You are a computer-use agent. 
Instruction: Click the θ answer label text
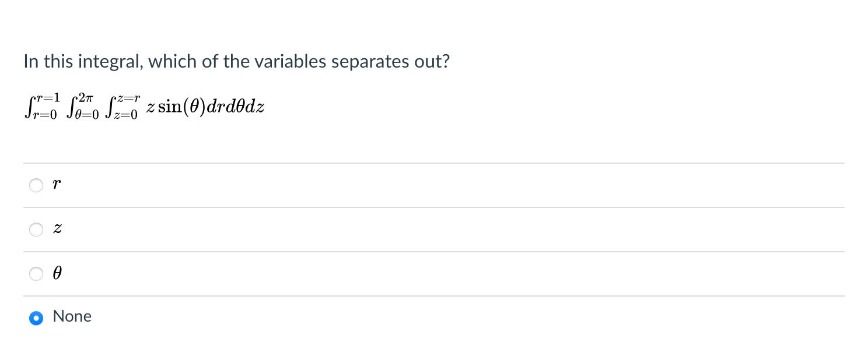click(57, 273)
